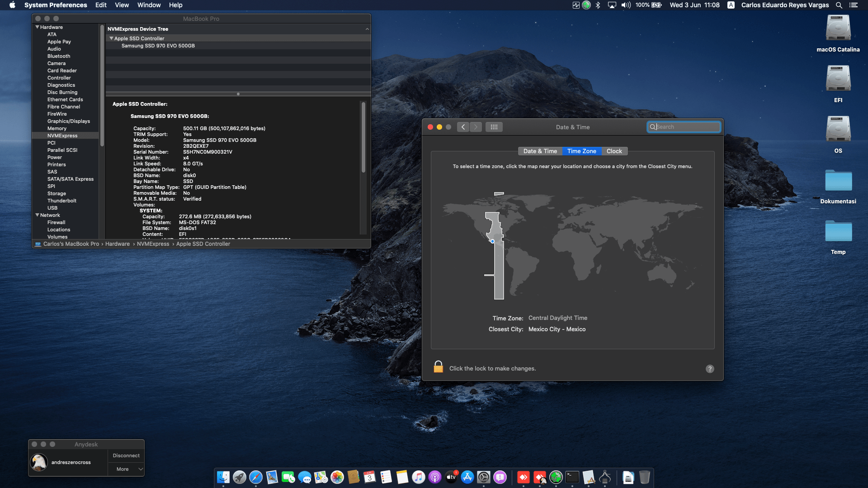Screen dimensions: 868x488
Task: Click the lock icon to make changes
Action: [x=438, y=367]
